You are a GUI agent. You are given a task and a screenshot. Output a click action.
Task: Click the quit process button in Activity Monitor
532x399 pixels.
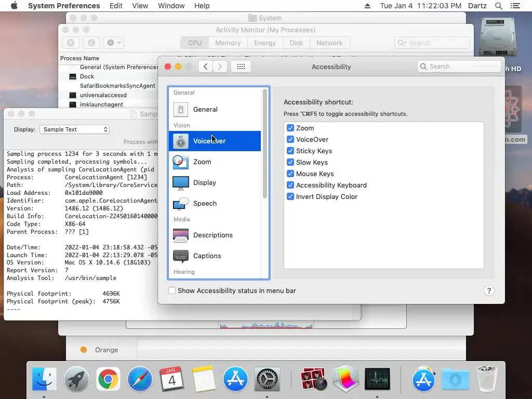71,43
